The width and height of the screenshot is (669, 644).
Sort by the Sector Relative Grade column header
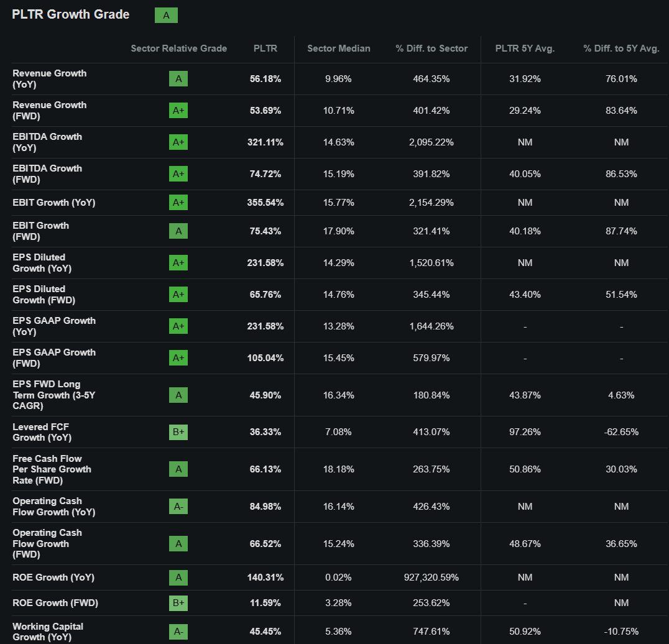(x=178, y=48)
